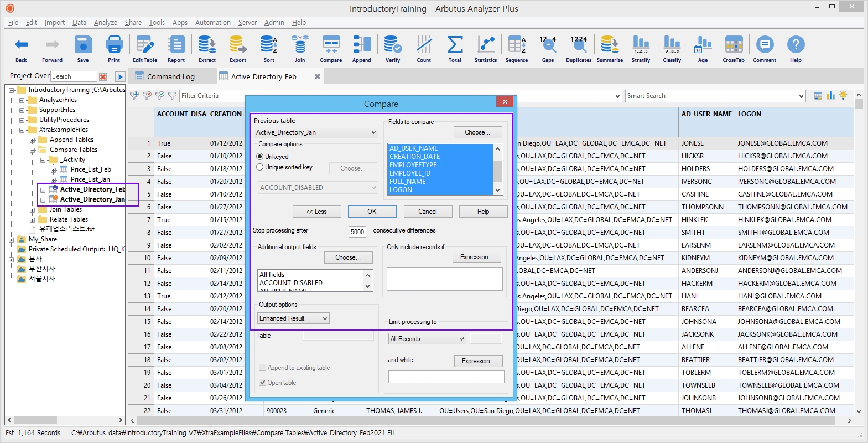The width and height of the screenshot is (868, 443).
Task: Click the Save toolbar icon
Action: pyautogui.click(x=83, y=49)
